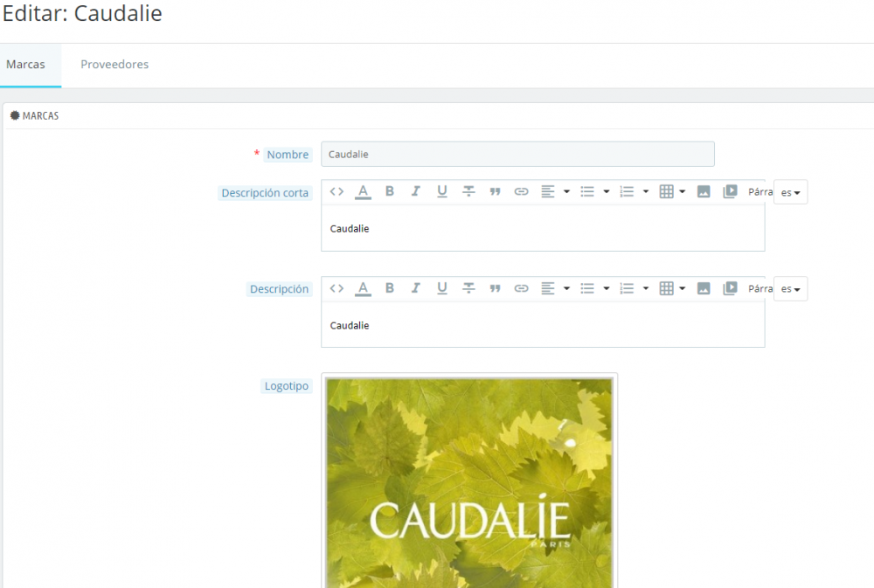Viewport: 874px width, 588px height.
Task: Click the Descripción corta label
Action: (x=265, y=193)
